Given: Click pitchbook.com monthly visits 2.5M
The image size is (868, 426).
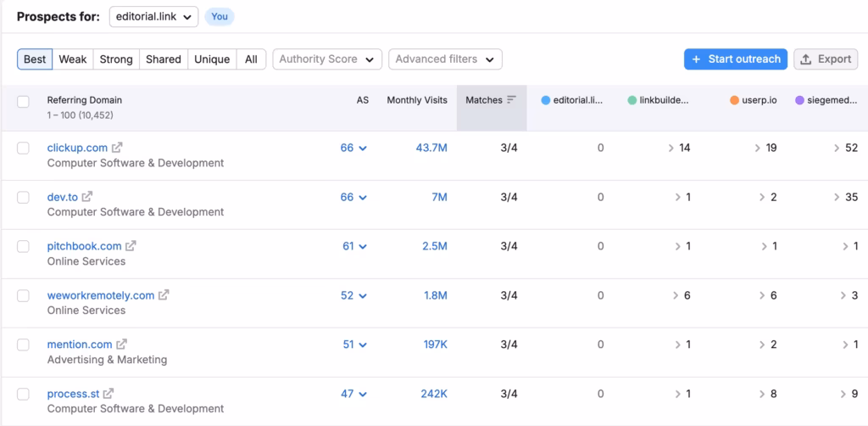Looking at the screenshot, I should 435,246.
